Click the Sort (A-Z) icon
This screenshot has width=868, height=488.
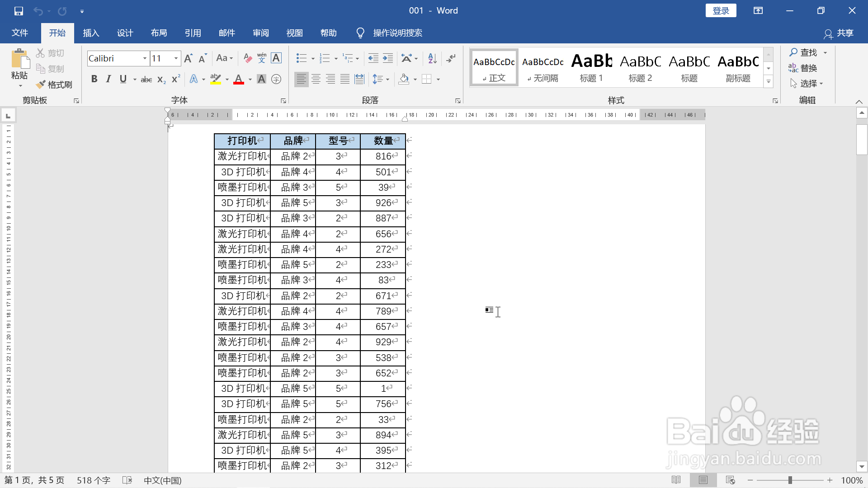[432, 58]
